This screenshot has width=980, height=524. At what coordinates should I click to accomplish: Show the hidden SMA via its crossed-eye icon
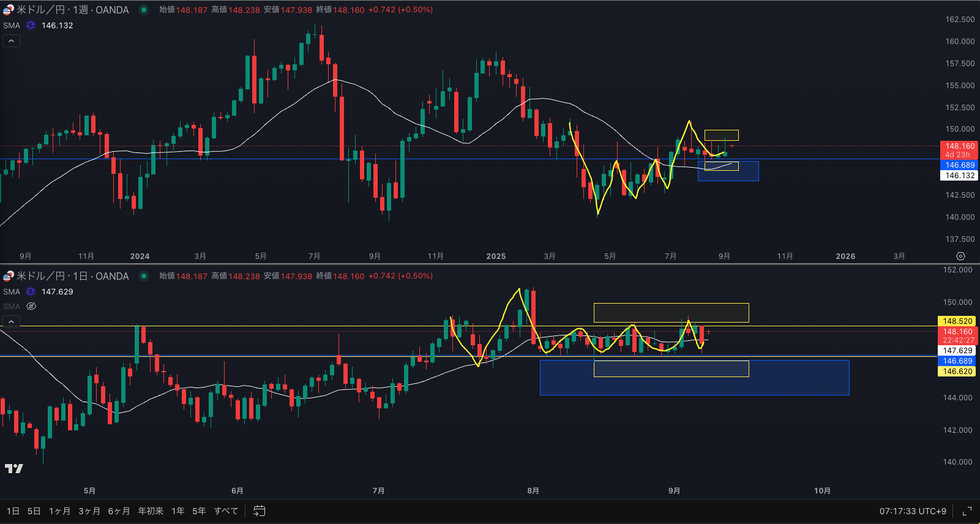31,306
